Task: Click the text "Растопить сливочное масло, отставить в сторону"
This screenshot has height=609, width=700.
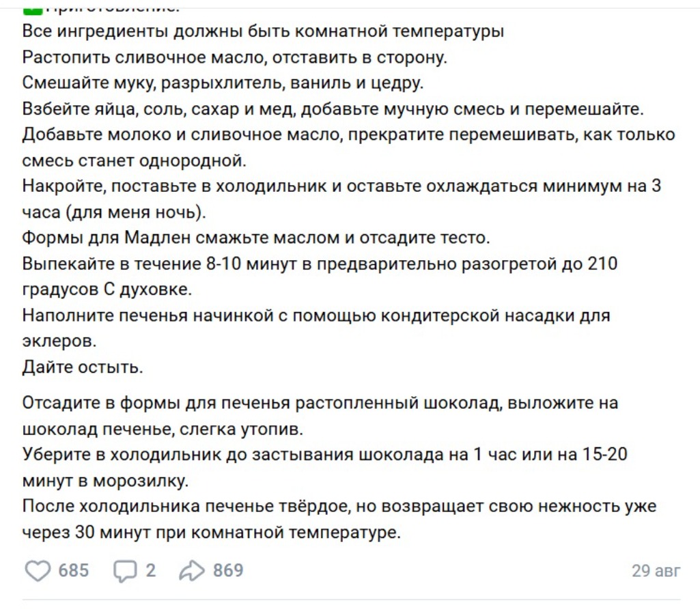Action: [234, 57]
